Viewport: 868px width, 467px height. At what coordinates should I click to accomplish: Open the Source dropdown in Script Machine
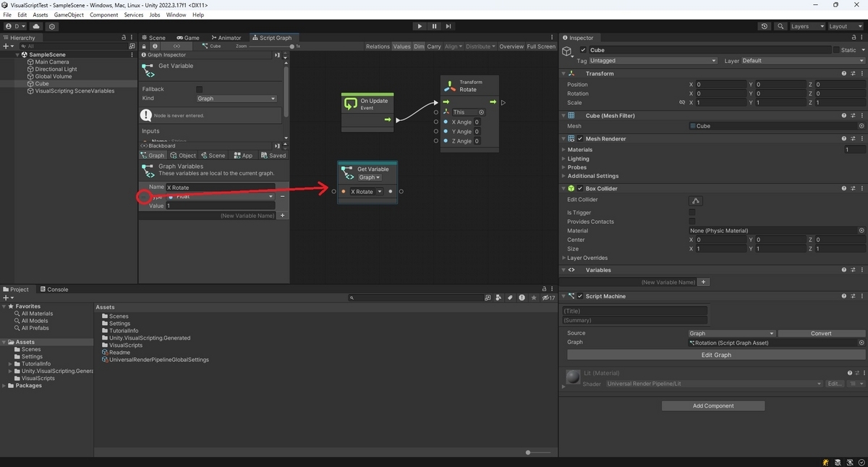(731, 334)
